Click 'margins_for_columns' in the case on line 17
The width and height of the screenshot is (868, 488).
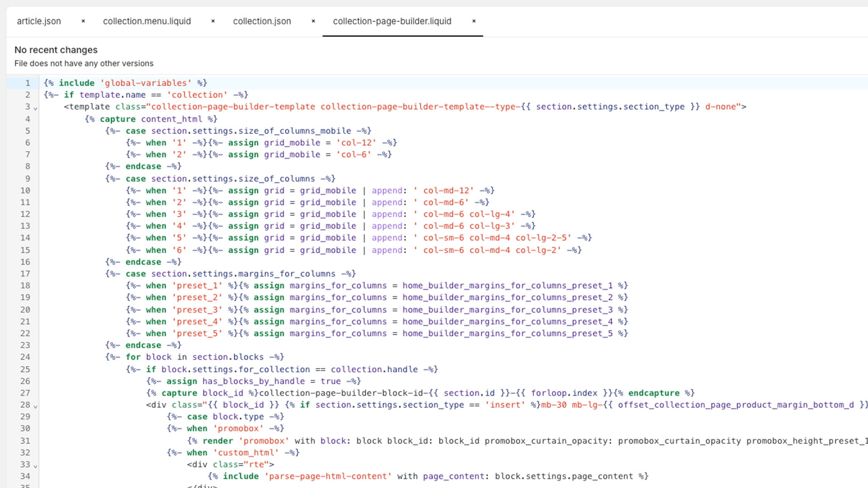coord(287,274)
